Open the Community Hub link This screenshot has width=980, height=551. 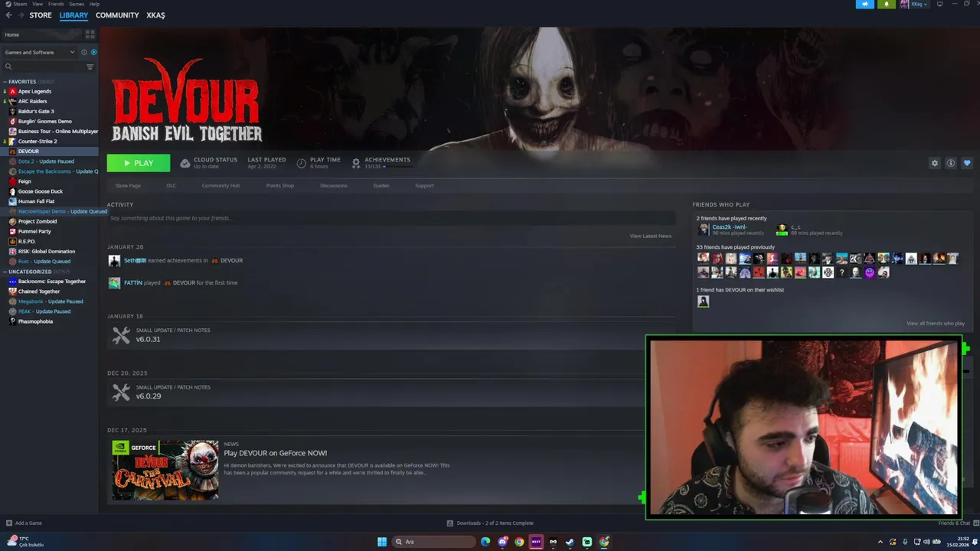(x=220, y=186)
